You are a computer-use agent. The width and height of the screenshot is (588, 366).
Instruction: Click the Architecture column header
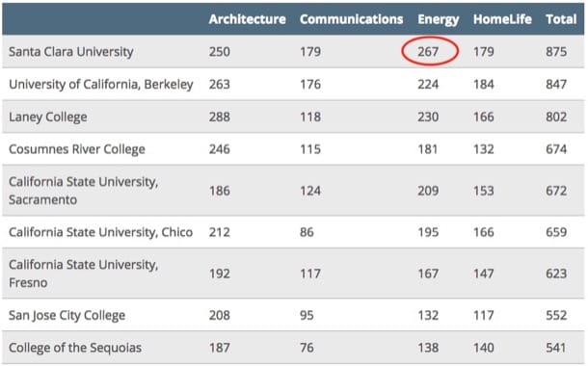(x=247, y=19)
